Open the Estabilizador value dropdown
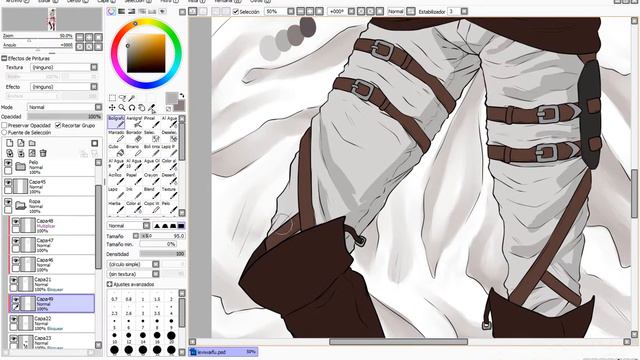 pyautogui.click(x=464, y=11)
